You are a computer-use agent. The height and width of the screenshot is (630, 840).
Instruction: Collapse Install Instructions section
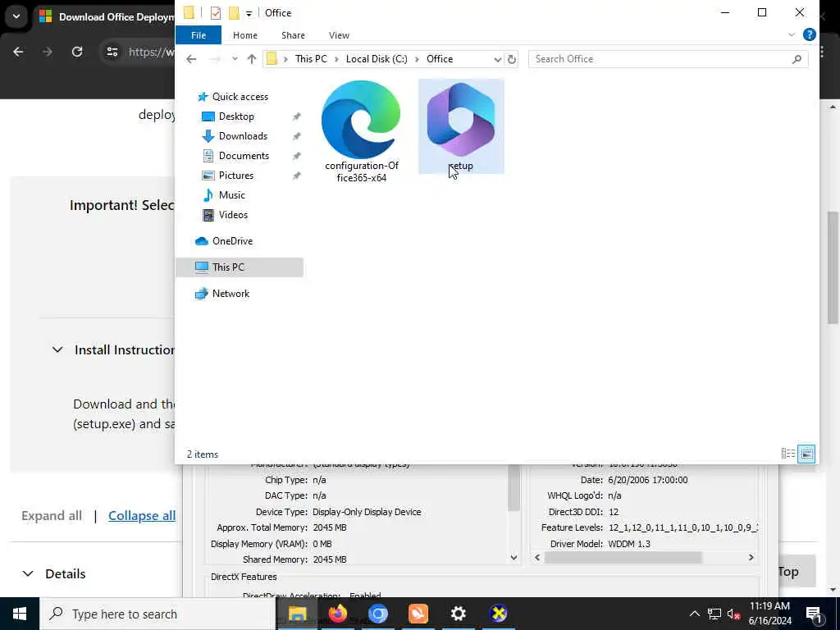57,349
